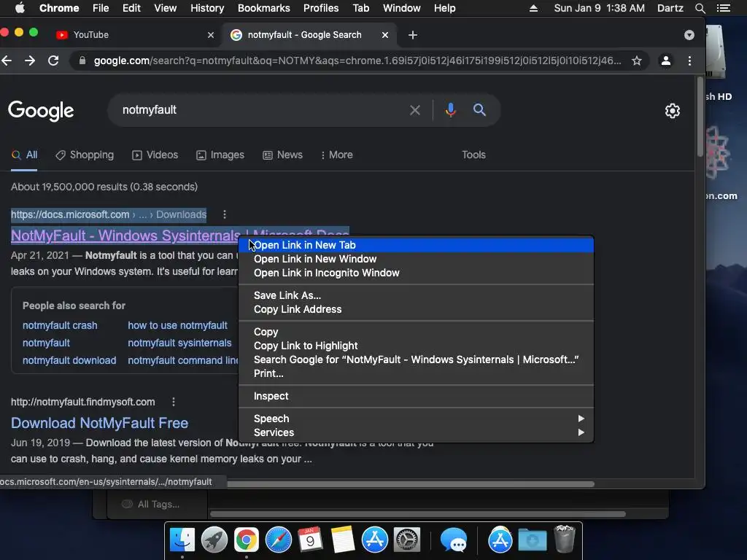This screenshot has height=560, width=747.
Task: Choose Open Link in New Window
Action: [416, 259]
